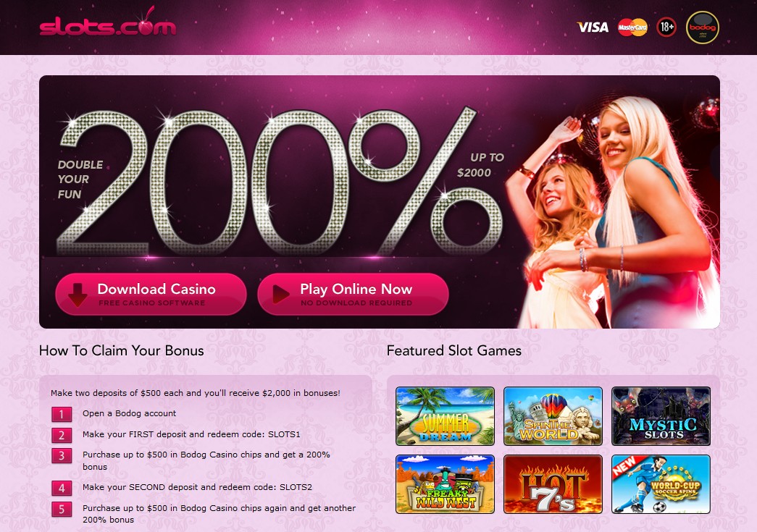This screenshot has height=532, width=757.
Task: Click the slots.com cherry logo
Action: point(108,22)
